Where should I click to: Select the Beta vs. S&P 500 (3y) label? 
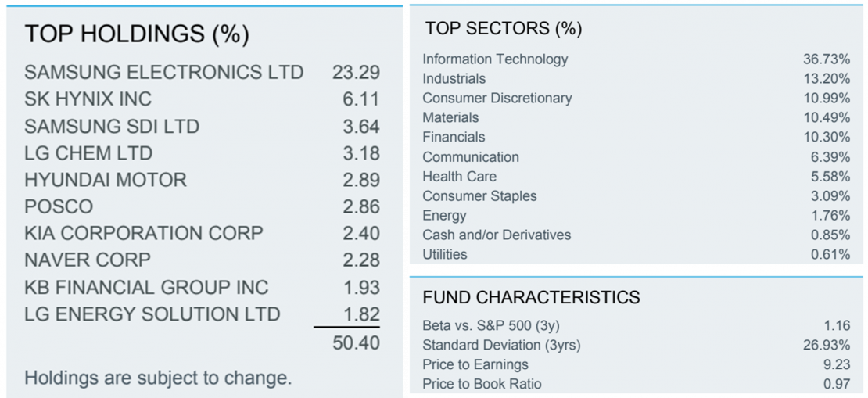click(x=492, y=325)
